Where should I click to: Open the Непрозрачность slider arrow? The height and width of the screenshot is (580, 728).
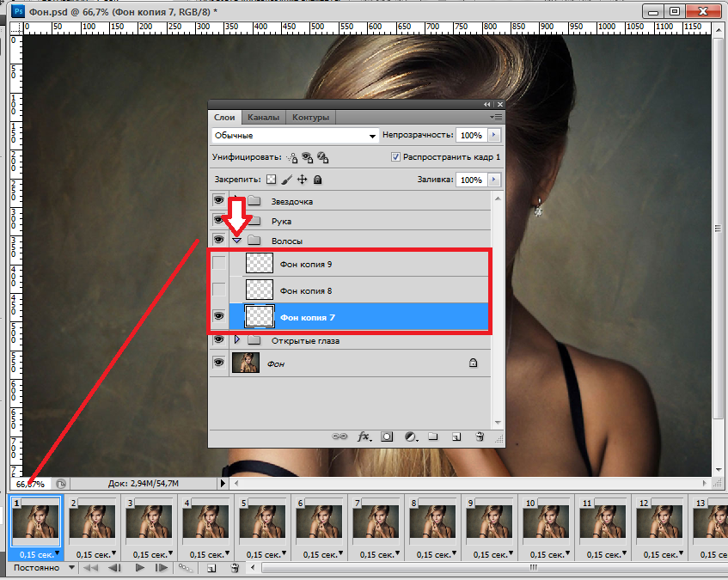tap(494, 135)
